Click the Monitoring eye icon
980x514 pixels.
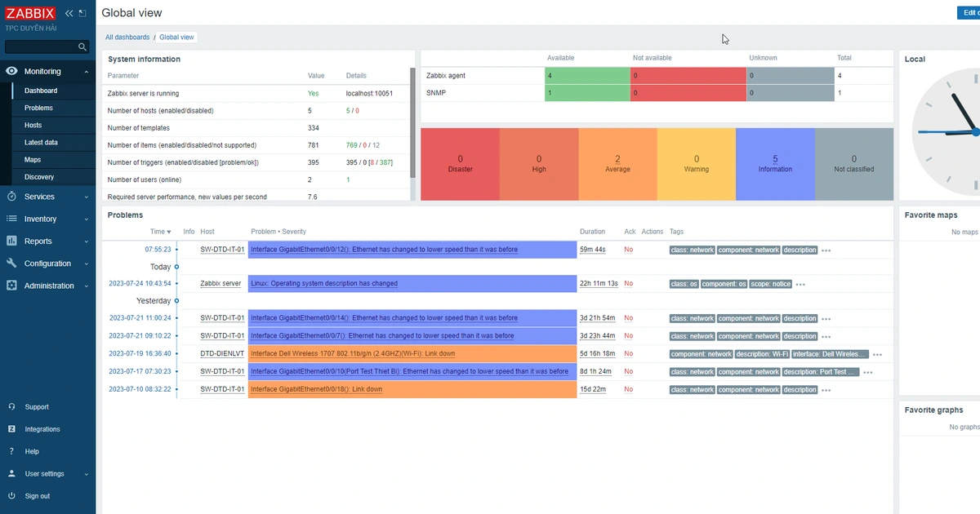11,71
